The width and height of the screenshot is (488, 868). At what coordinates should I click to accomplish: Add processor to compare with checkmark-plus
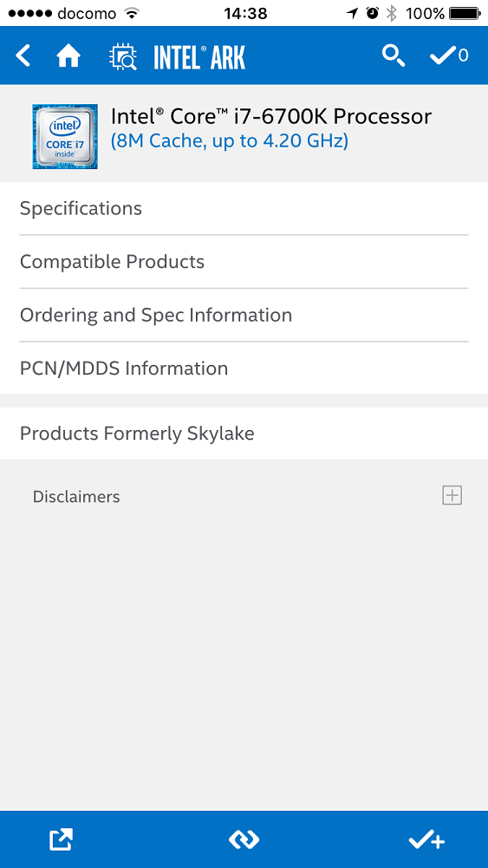426,840
